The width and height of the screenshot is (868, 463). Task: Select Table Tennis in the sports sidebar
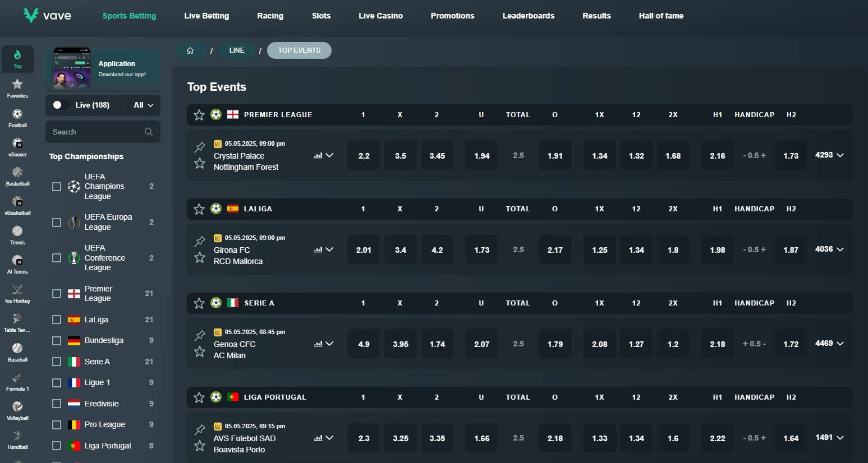point(17,322)
